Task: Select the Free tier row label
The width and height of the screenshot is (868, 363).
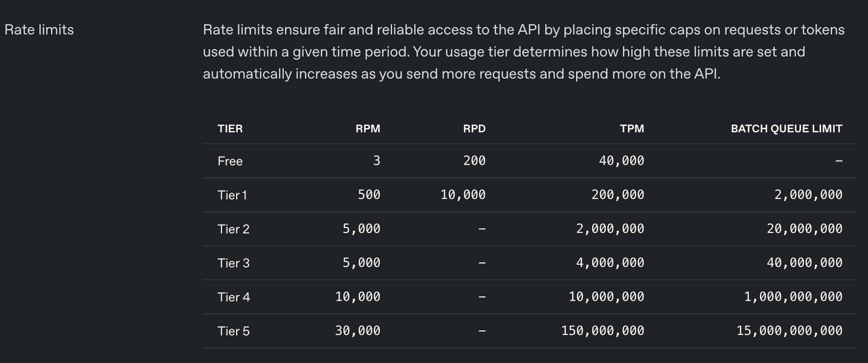Action: tap(230, 161)
